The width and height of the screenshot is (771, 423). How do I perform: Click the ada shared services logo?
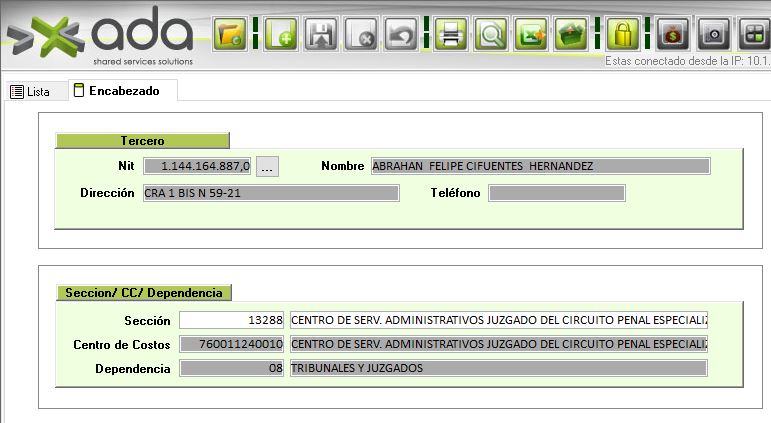(x=100, y=36)
